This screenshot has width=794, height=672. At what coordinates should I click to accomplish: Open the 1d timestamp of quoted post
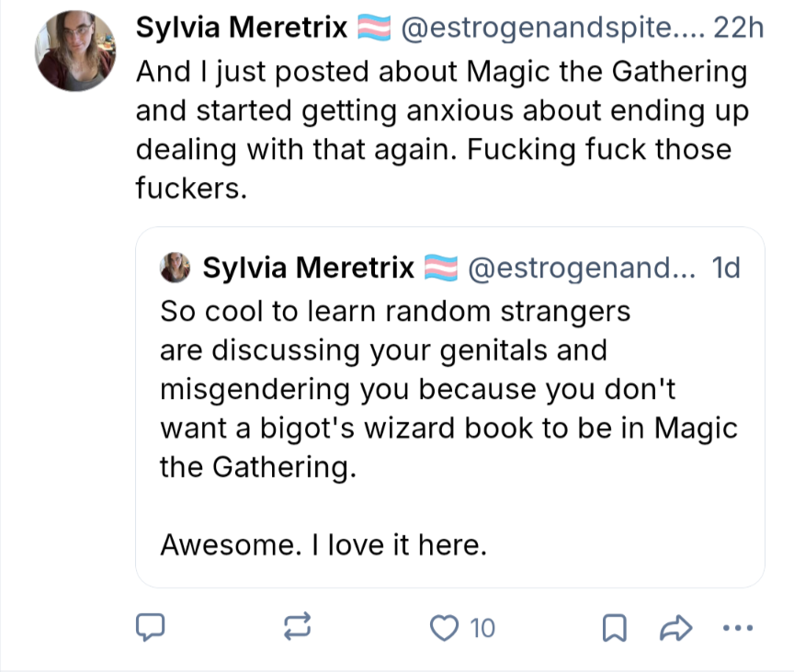(726, 268)
